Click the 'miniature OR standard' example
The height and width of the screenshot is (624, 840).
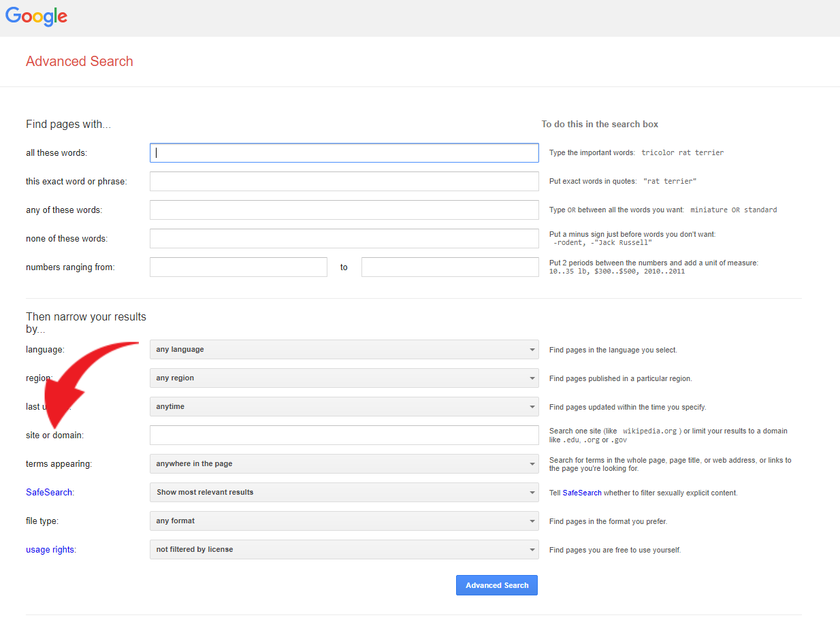(733, 210)
